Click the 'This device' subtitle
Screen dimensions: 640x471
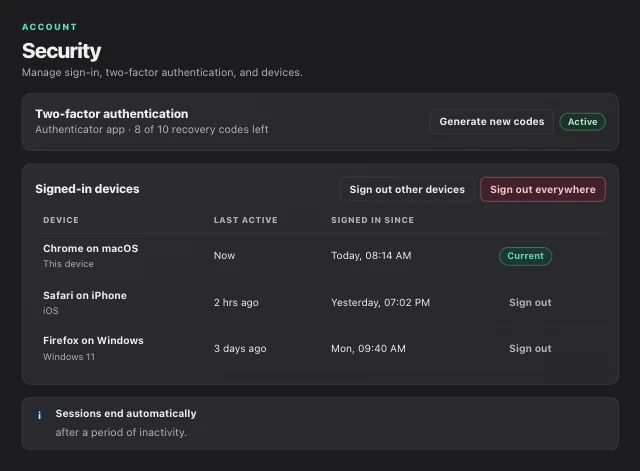tap(68, 264)
